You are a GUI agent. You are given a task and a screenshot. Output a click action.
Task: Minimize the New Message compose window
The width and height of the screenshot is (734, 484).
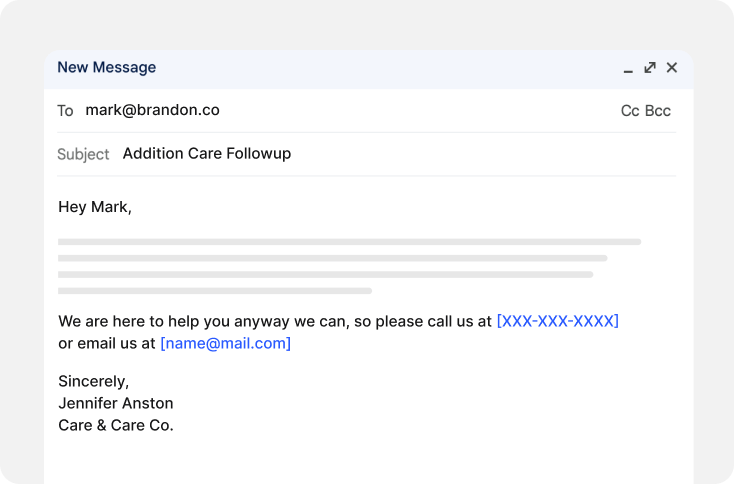click(x=628, y=69)
